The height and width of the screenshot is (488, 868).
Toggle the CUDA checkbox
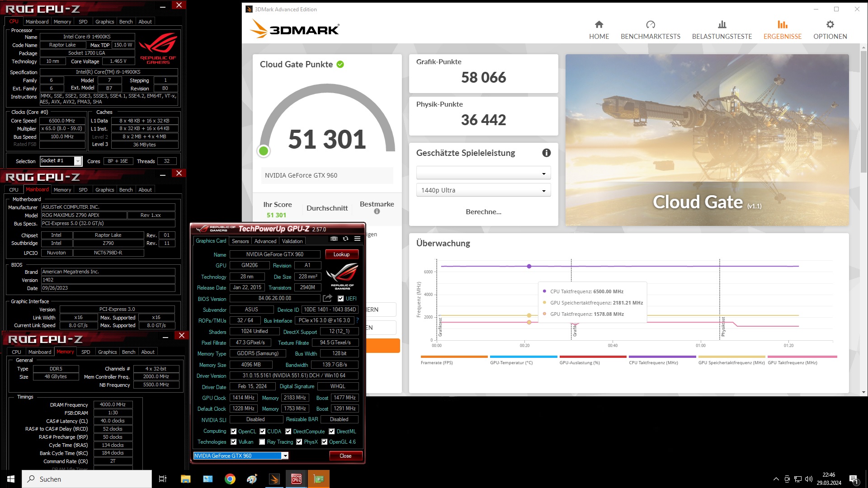(263, 432)
